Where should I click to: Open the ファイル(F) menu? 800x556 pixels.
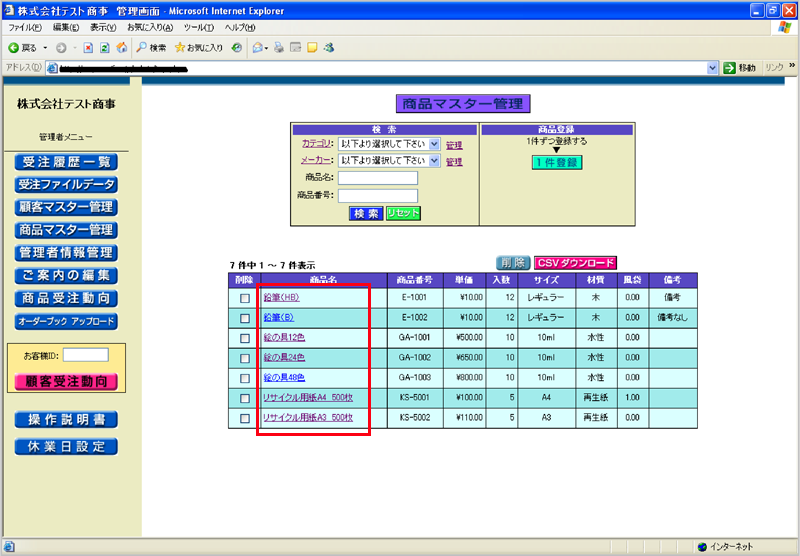click(25, 27)
